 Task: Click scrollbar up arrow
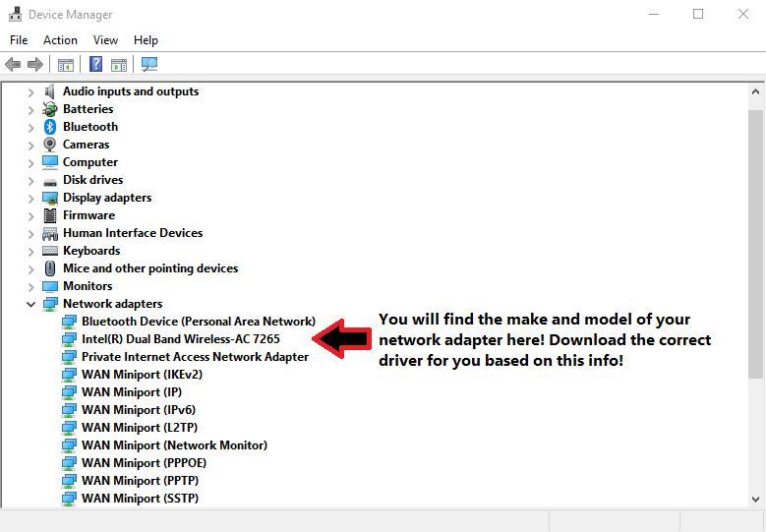pyautogui.click(x=755, y=91)
